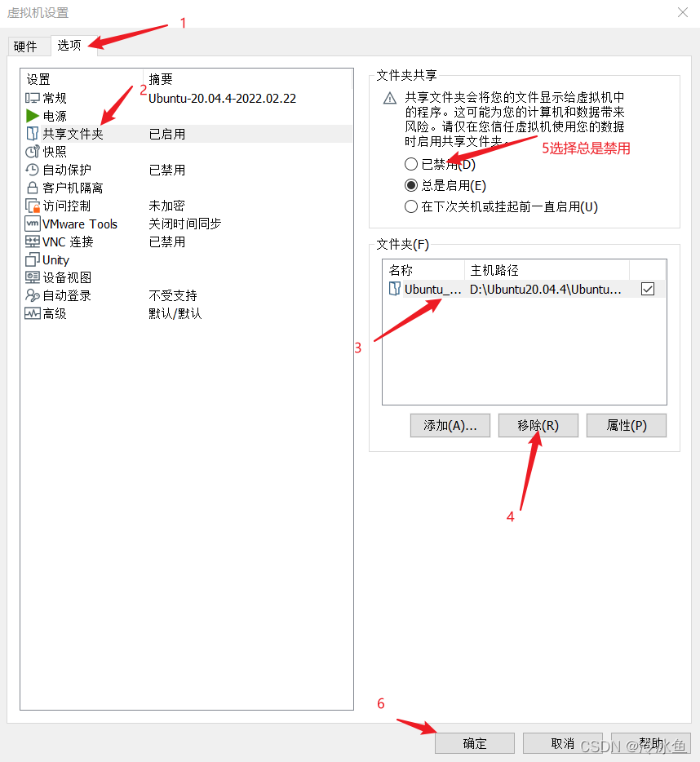
Task: Select the VNC 连接 settings row
Action: tap(187, 241)
